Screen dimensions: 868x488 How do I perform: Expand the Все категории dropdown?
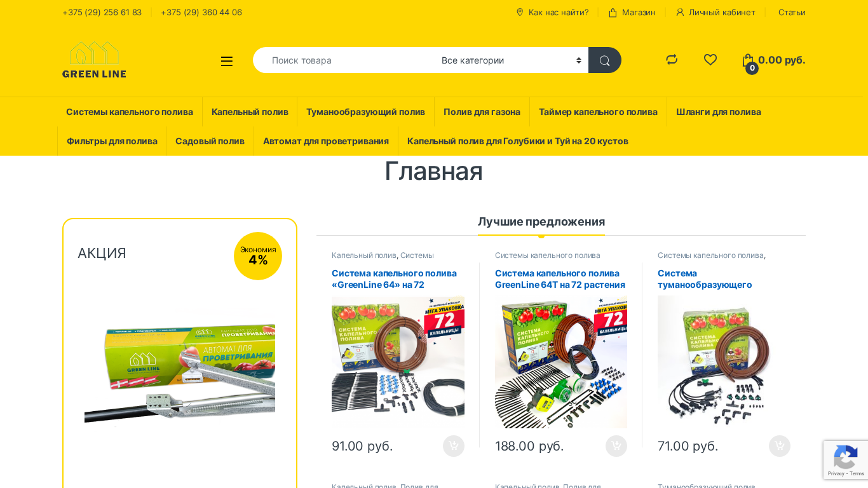pos(512,60)
